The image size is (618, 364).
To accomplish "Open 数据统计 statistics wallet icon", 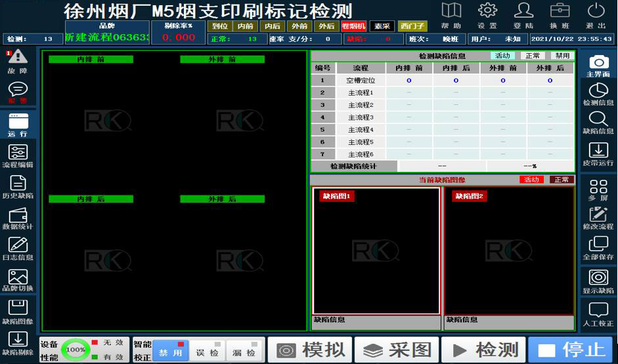I will pyautogui.click(x=18, y=217).
